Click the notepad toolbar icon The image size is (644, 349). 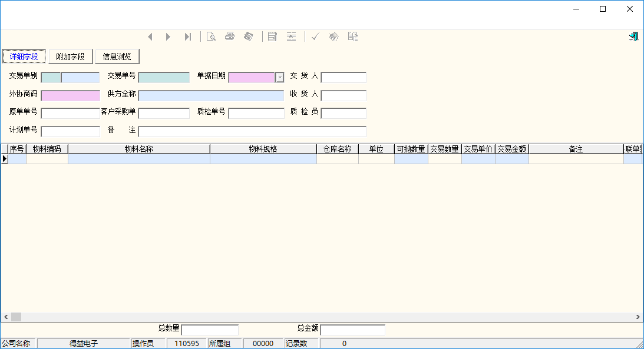272,37
